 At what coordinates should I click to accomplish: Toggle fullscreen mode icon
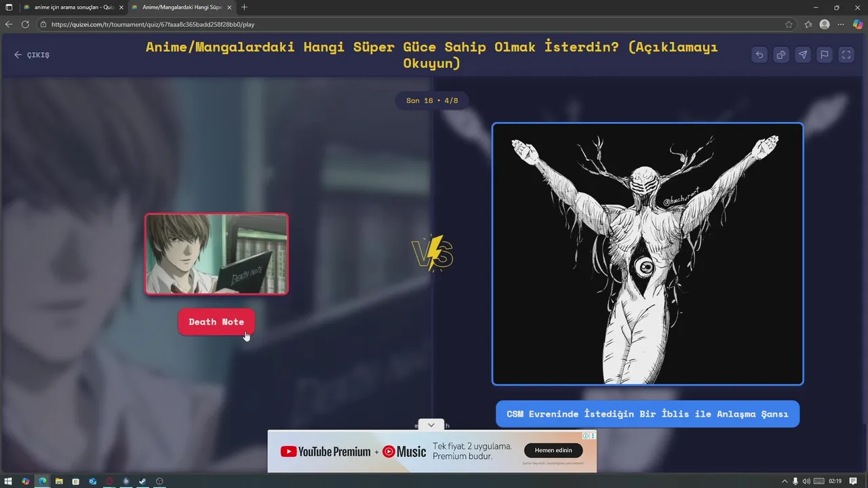(x=846, y=55)
